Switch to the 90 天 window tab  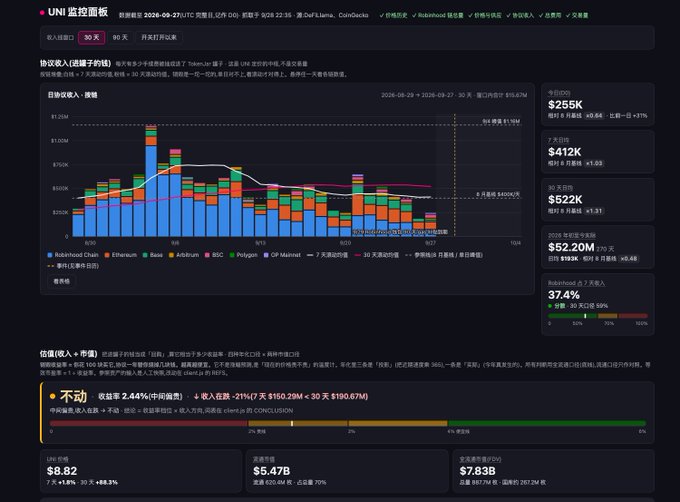click(x=120, y=38)
